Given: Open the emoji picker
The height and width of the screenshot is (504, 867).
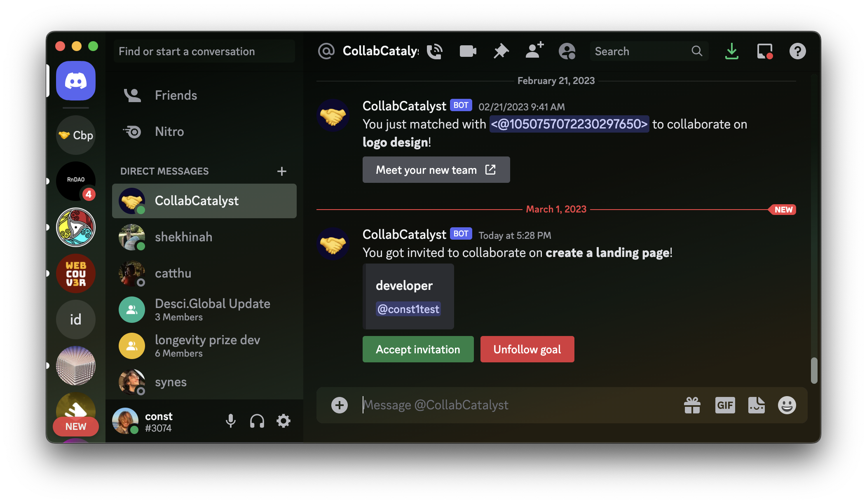Looking at the screenshot, I should click(787, 405).
